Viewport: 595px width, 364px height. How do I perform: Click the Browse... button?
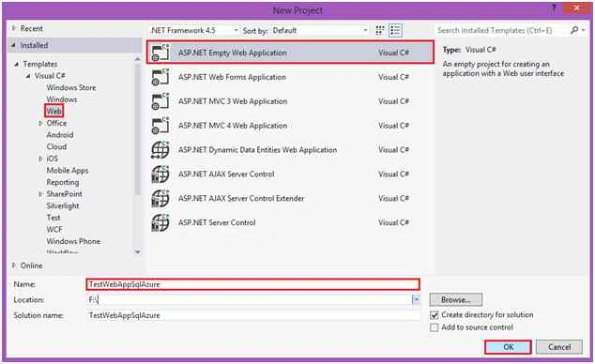coord(456,299)
